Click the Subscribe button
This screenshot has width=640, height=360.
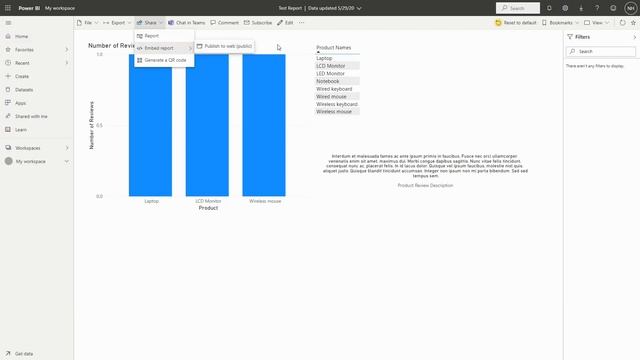point(258,23)
